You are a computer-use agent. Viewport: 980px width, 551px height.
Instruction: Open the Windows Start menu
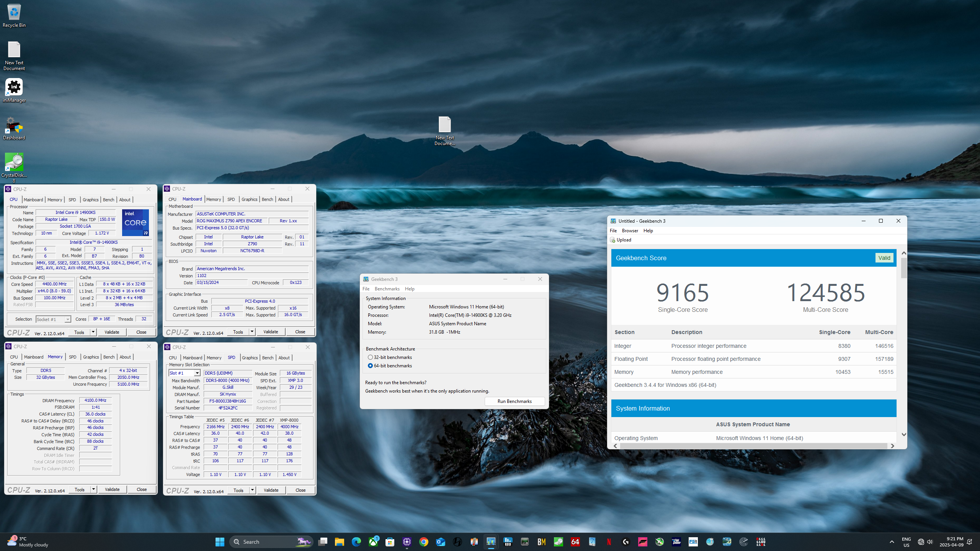point(220,542)
